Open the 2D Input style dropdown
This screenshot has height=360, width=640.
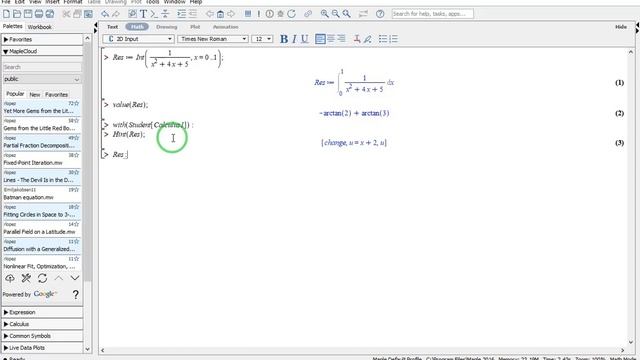coord(138,39)
